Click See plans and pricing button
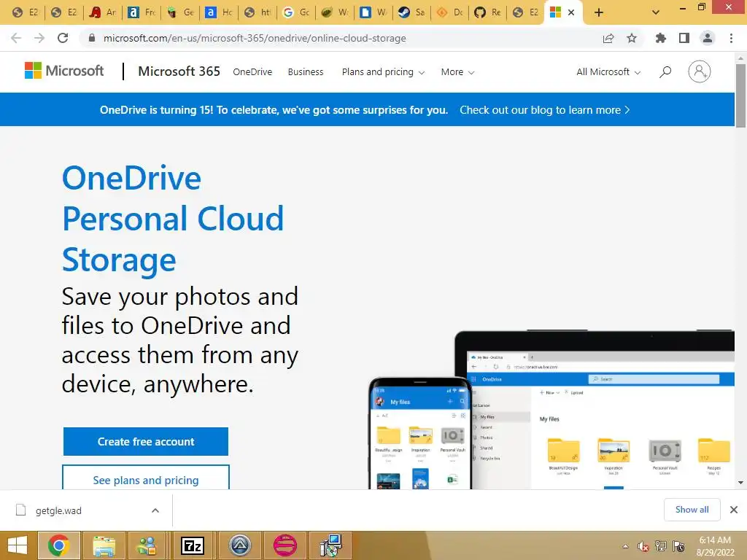Viewport: 747px width, 560px height. coord(146,478)
